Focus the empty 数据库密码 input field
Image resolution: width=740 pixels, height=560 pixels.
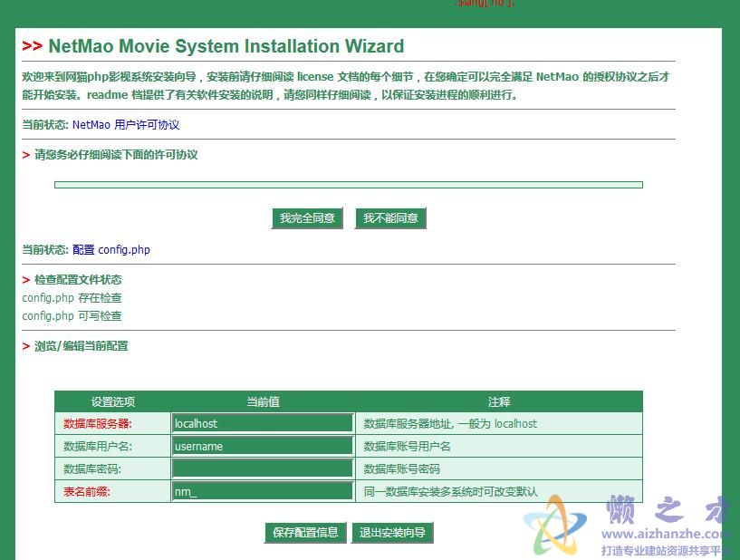point(263,468)
